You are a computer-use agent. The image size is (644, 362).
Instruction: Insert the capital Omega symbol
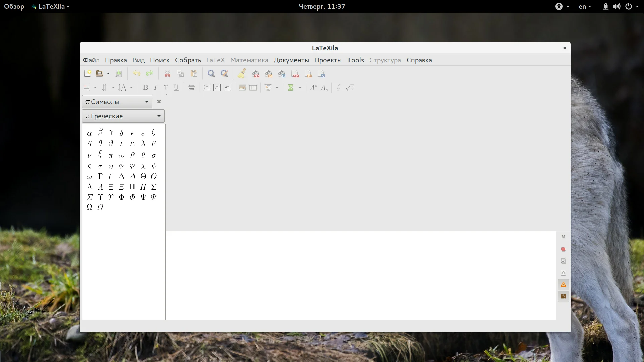click(x=89, y=207)
